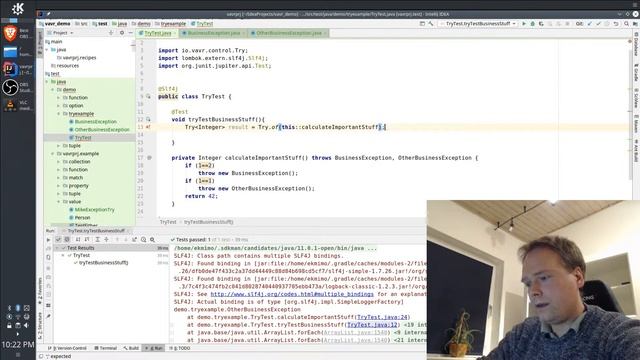Screen dimensions: 640x360
Task: Open the Gradle side panel tab
Action: tap(636, 72)
